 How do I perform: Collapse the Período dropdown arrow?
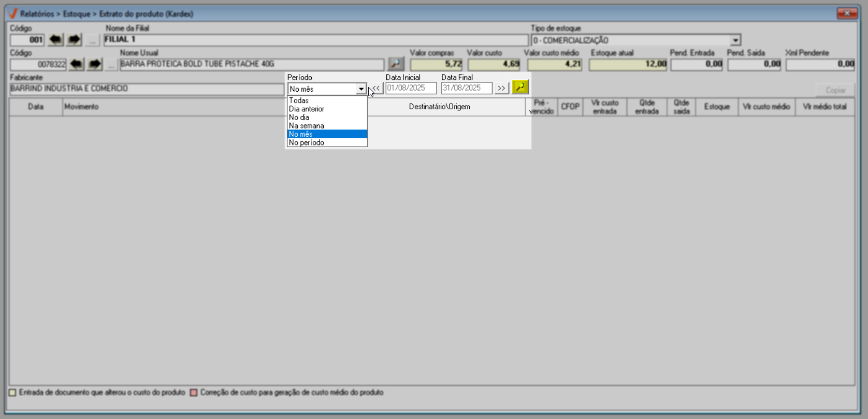coord(360,89)
